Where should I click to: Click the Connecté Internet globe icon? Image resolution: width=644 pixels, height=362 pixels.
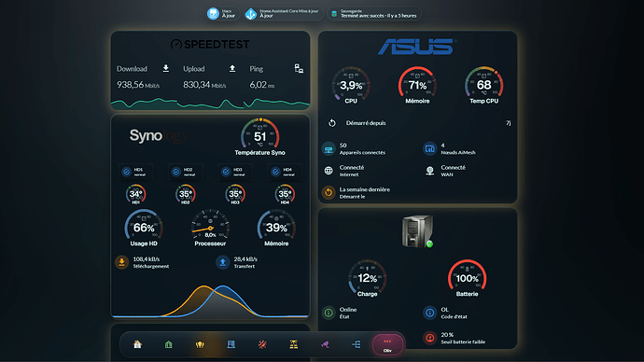tap(329, 171)
